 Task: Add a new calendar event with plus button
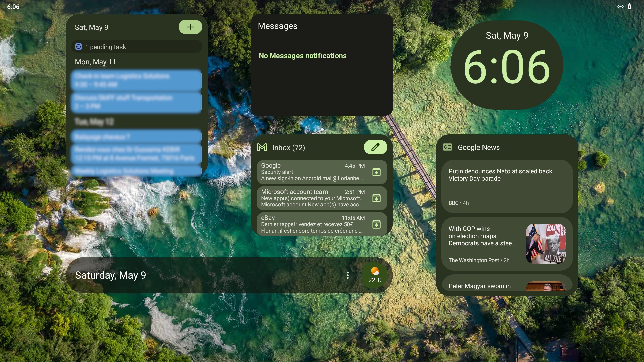point(190,27)
